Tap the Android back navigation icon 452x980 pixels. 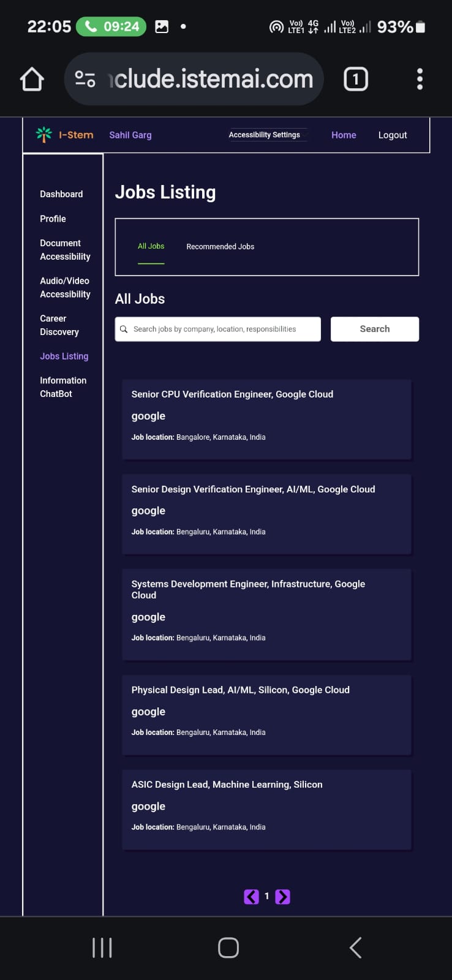[355, 948]
